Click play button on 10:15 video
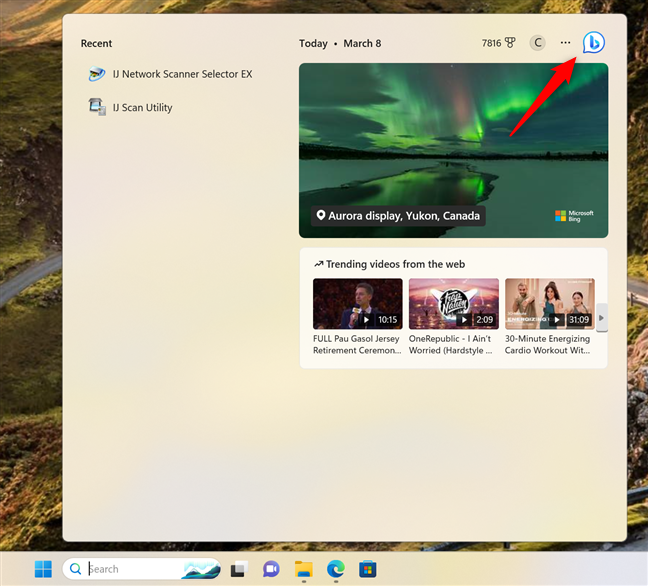The image size is (648, 586). (366, 319)
